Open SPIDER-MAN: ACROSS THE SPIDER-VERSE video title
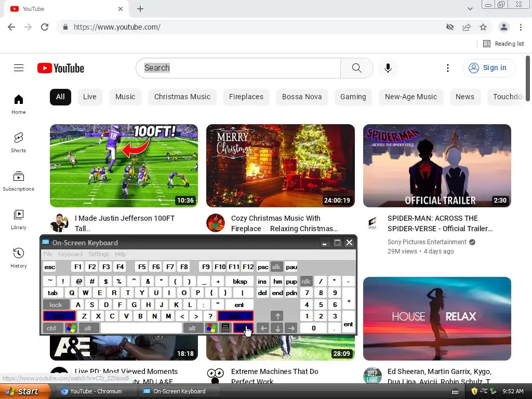The height and width of the screenshot is (399, 532). point(440,223)
